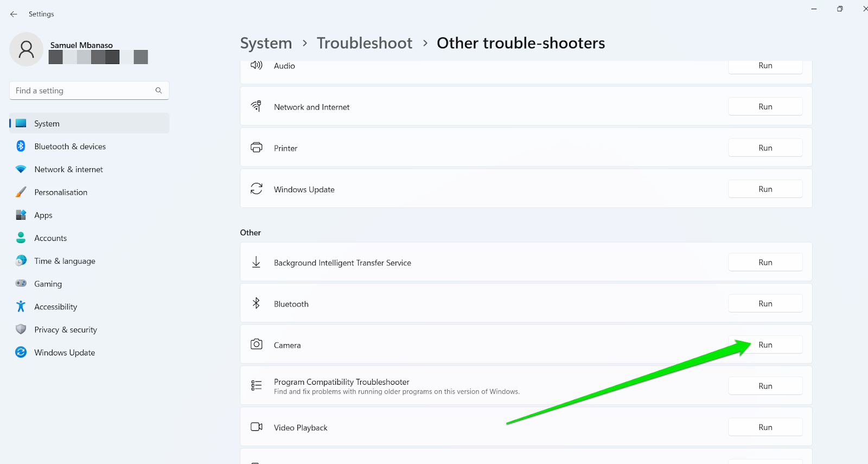The height and width of the screenshot is (464, 868).
Task: Click the 'Program Compatibility Troubleshooter' title
Action: (341, 382)
